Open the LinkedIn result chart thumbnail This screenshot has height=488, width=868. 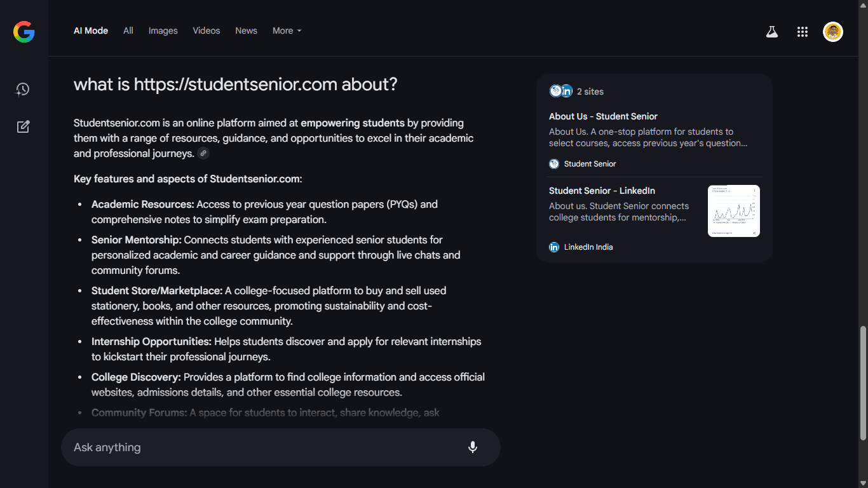tap(734, 211)
